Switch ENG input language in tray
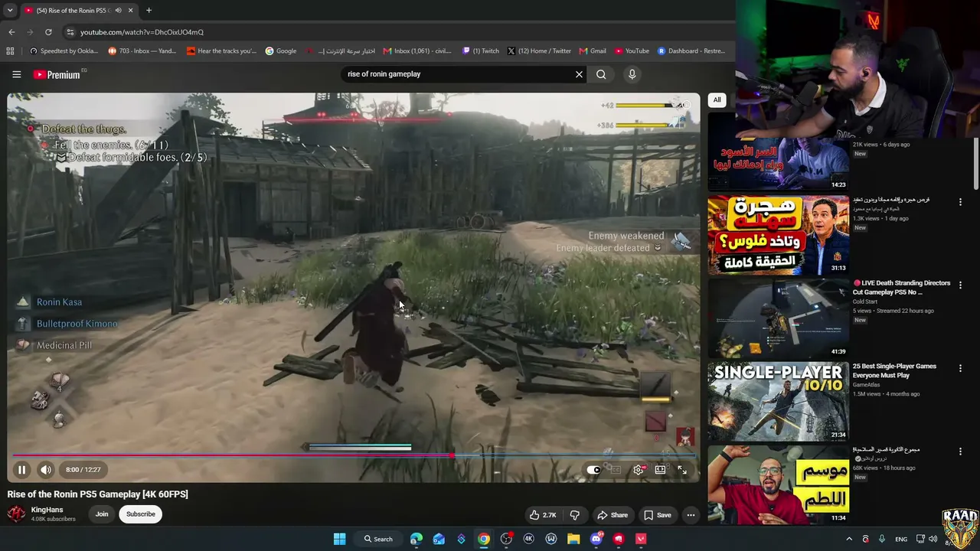 (901, 539)
